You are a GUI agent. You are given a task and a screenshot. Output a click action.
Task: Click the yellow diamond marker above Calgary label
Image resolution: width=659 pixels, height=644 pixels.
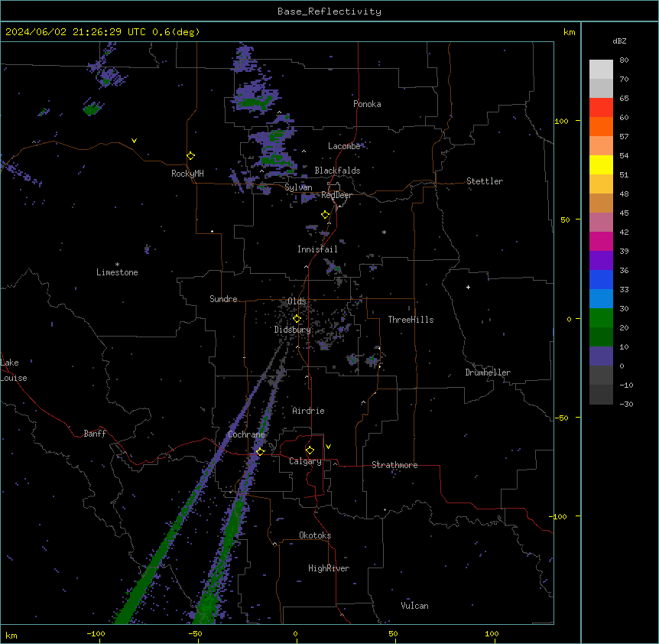coord(310,450)
